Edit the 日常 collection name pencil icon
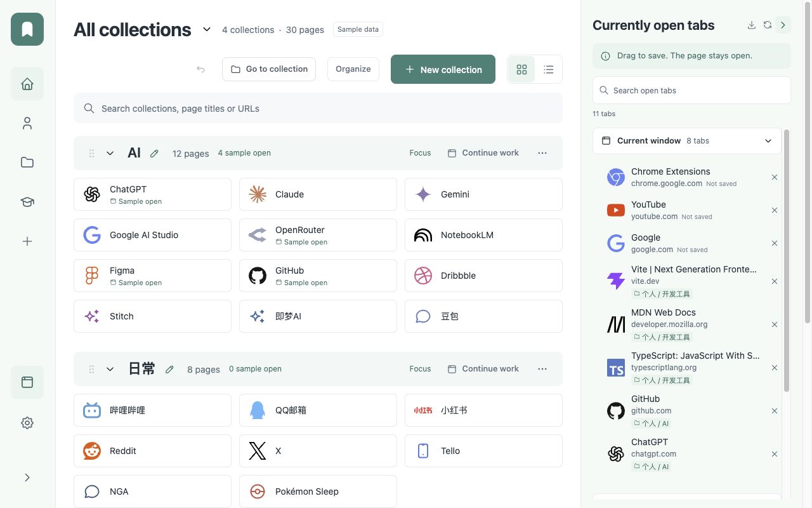This screenshot has height=508, width=812. coord(169,369)
